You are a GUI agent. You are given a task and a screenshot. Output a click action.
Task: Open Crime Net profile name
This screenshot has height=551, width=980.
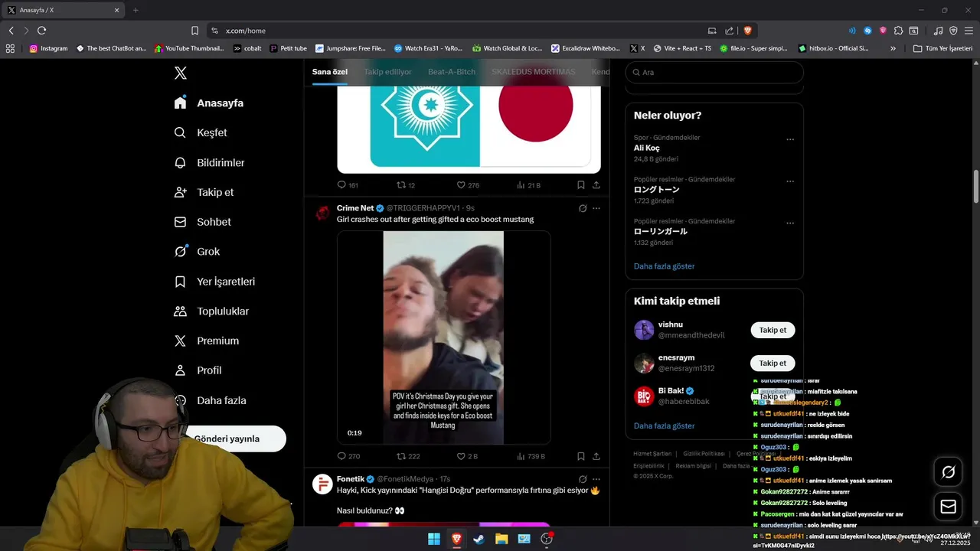pyautogui.click(x=355, y=208)
